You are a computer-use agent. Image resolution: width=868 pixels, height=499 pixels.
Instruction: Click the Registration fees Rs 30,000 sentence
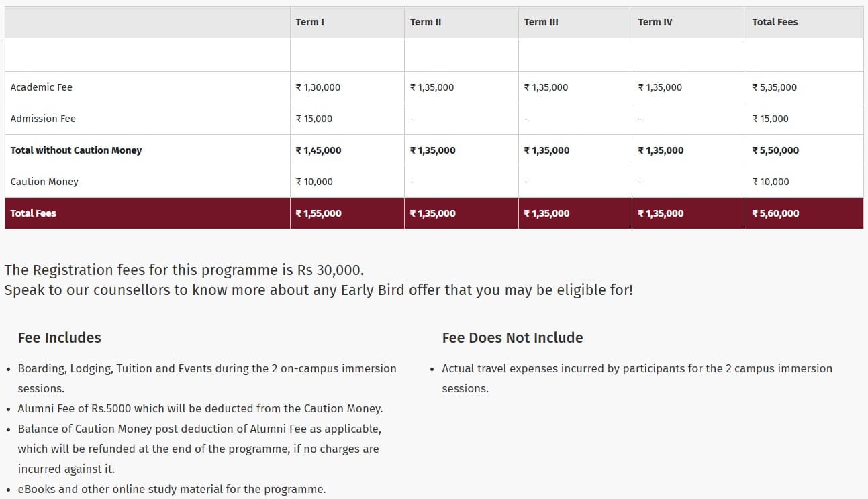click(184, 270)
